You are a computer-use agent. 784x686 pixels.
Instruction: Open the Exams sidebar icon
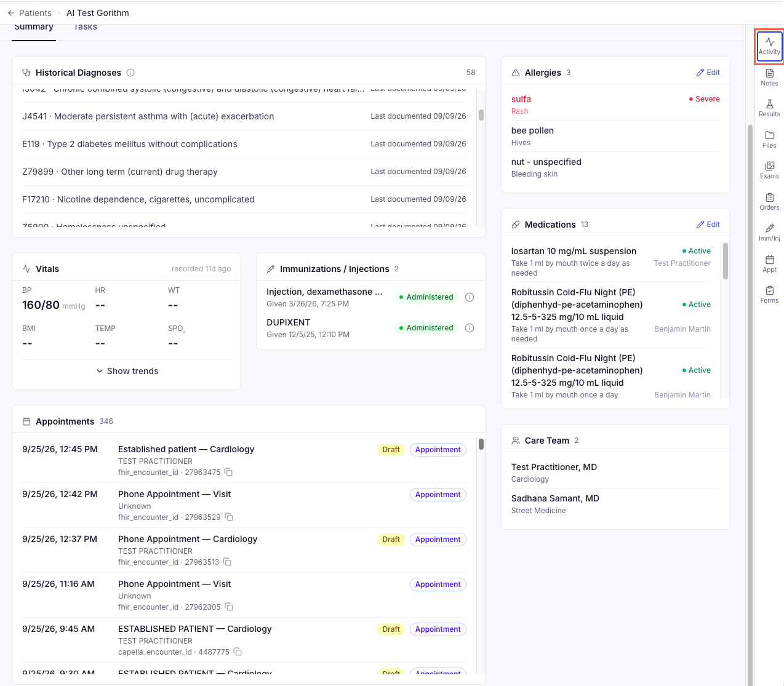click(x=769, y=170)
